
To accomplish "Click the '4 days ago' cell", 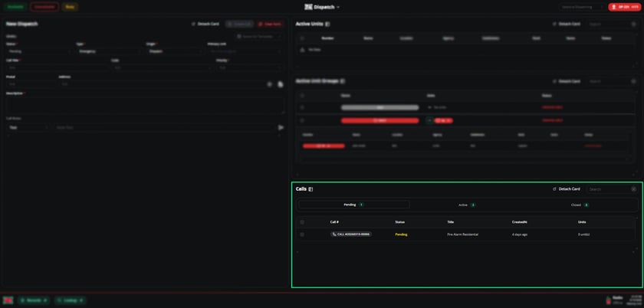I will pos(520,234).
